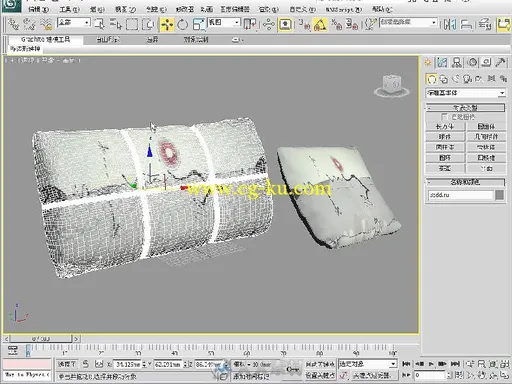Screen dimensions: 512x384
Task: Toggle the 3D Snaps icon
Action: [304, 24]
